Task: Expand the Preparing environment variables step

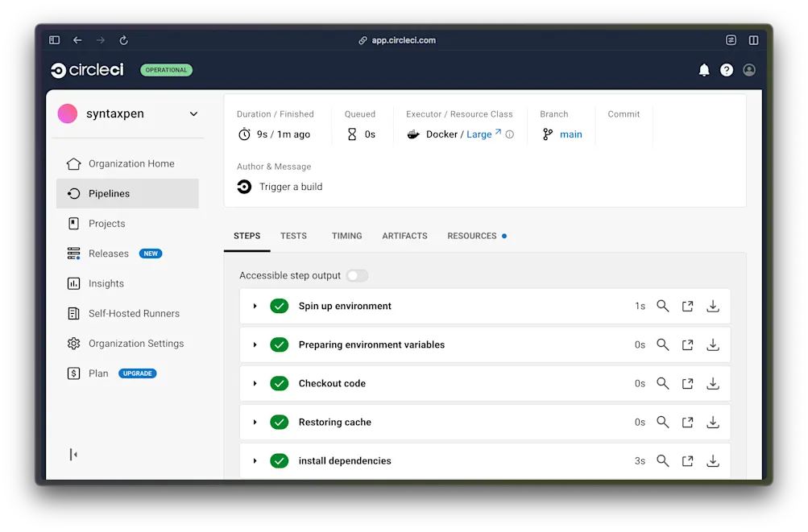Action: 255,344
